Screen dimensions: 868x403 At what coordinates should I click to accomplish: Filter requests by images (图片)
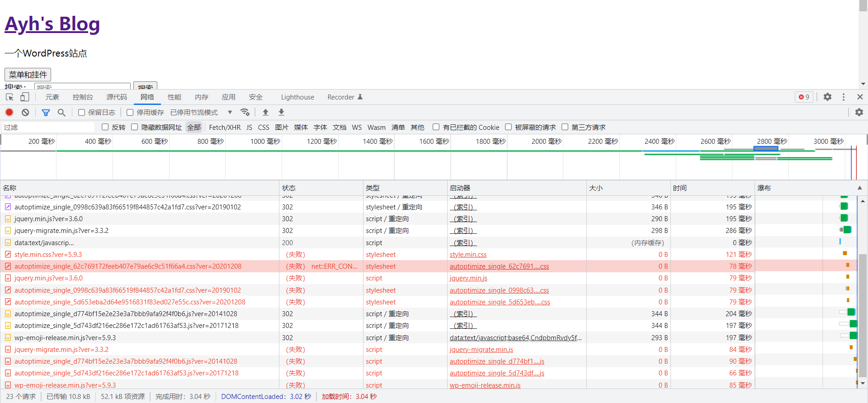(282, 128)
